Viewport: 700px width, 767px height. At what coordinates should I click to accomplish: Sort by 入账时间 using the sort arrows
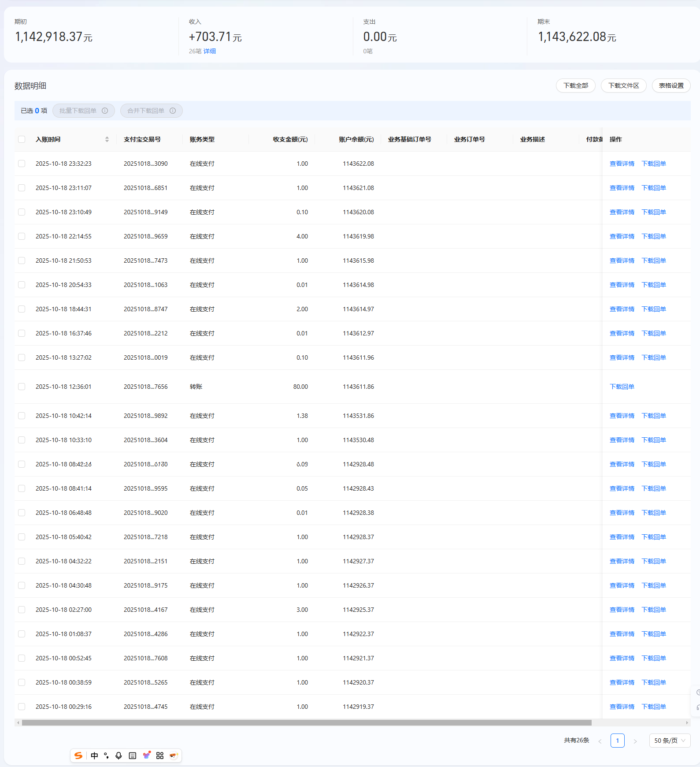(107, 139)
